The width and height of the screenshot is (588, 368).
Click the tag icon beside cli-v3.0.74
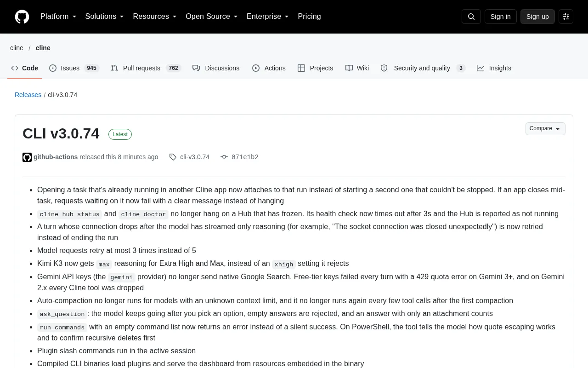pyautogui.click(x=173, y=157)
